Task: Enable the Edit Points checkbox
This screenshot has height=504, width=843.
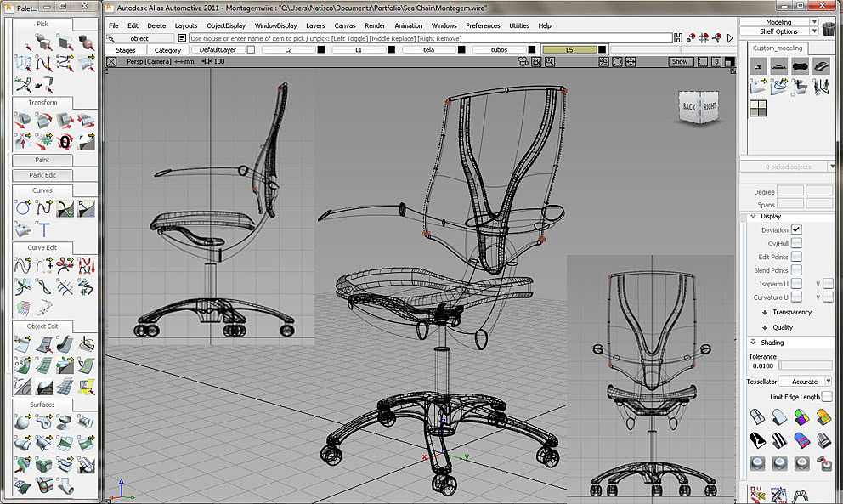Action: coord(796,257)
